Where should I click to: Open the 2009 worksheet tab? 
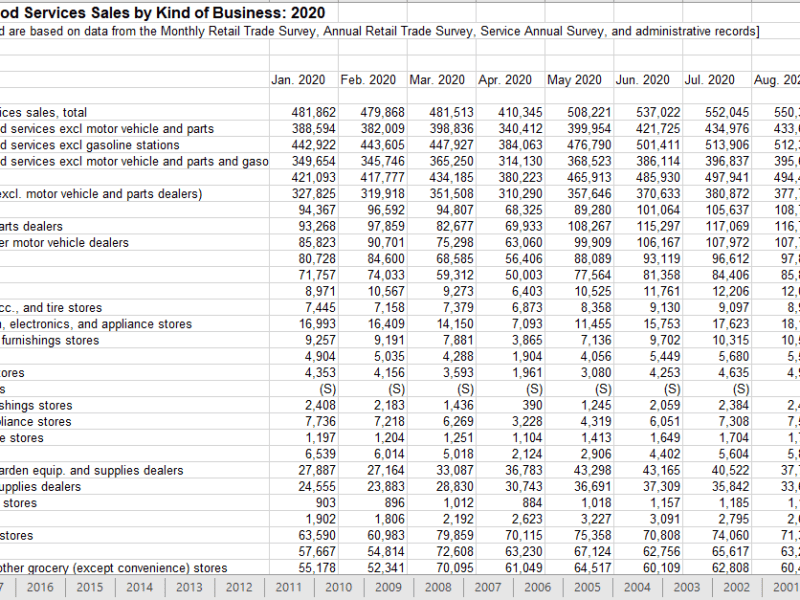(387, 588)
